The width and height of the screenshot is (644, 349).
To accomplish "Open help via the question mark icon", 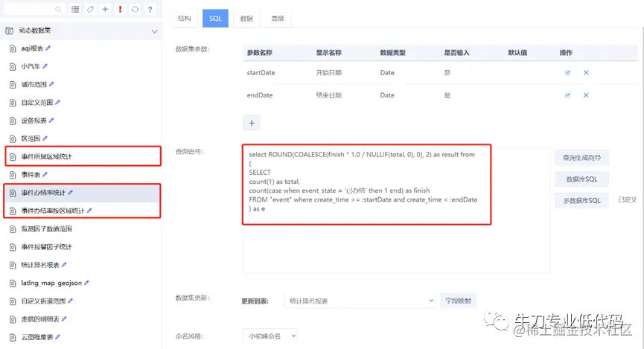I will 150,9.
